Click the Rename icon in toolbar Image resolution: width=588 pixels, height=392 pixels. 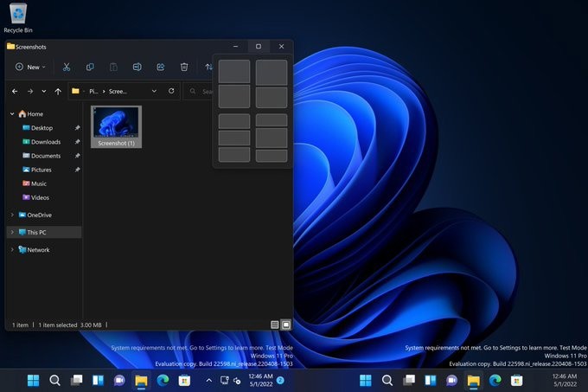pos(137,67)
